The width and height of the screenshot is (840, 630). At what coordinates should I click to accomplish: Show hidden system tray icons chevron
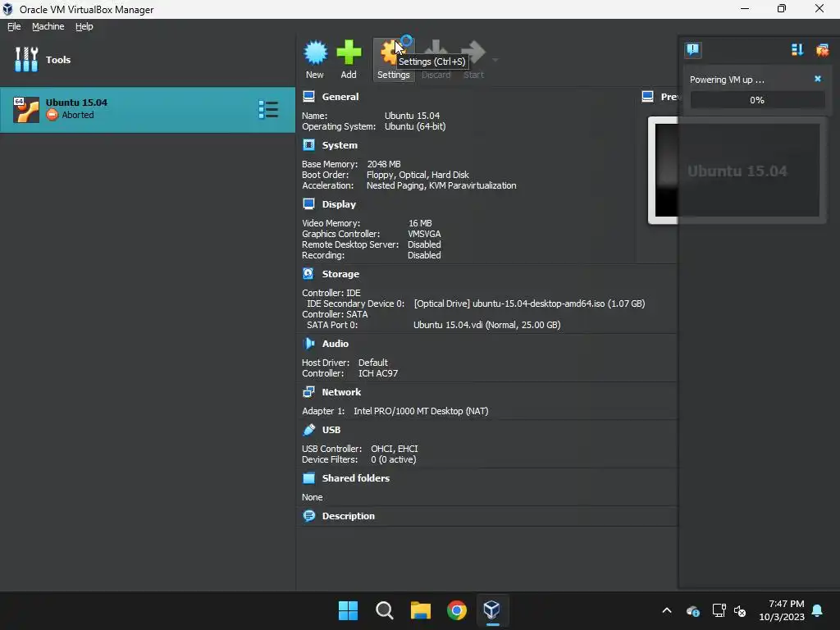[667, 610]
